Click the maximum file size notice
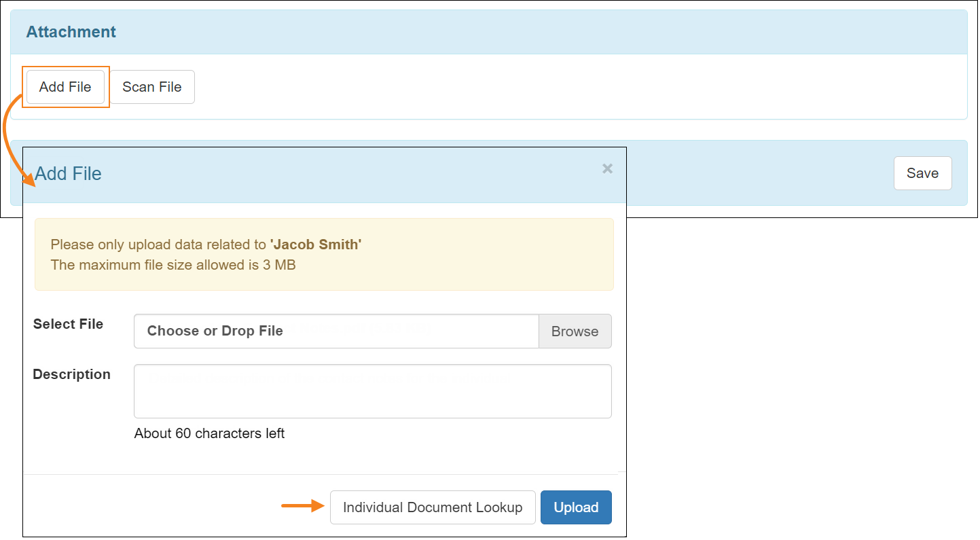Screen dimensions: 980x540 coord(173,265)
